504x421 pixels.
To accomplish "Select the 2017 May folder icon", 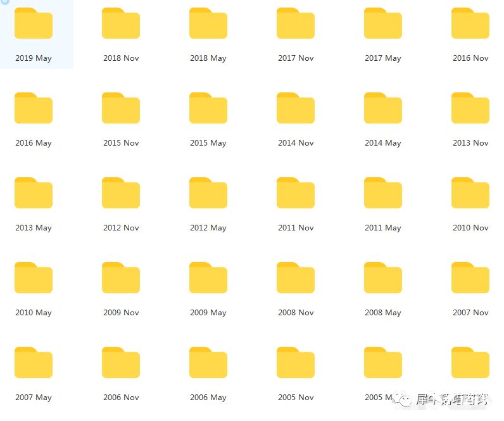I will pyautogui.click(x=383, y=23).
